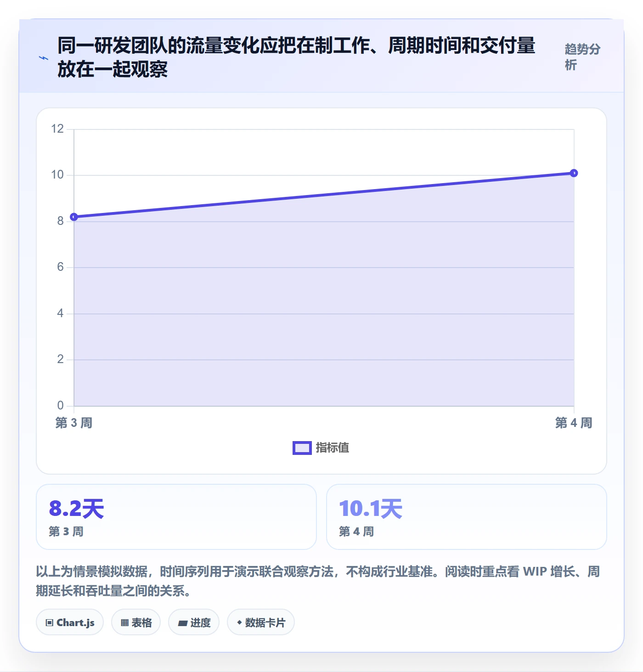Click the 第 3 周 data point
Screen dimensions: 643x672
[x=74, y=217]
